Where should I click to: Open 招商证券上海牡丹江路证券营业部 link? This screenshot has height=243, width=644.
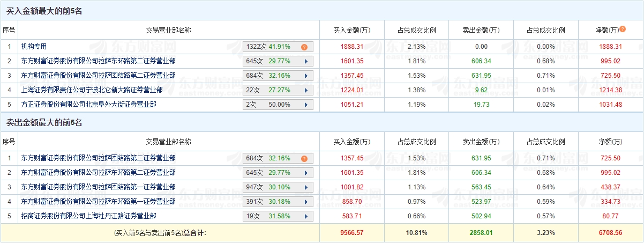pyautogui.click(x=88, y=216)
